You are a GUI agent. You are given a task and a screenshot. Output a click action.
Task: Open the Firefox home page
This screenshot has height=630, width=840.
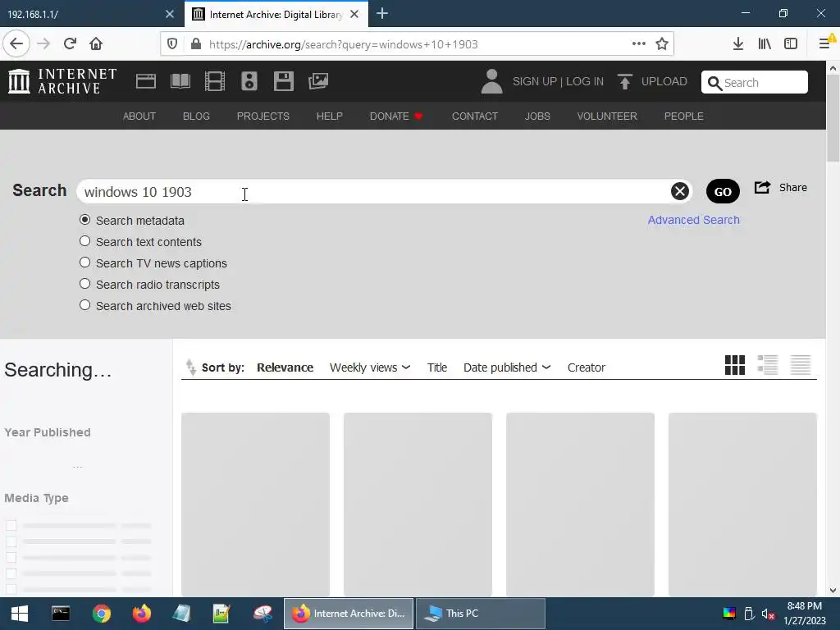[96, 43]
